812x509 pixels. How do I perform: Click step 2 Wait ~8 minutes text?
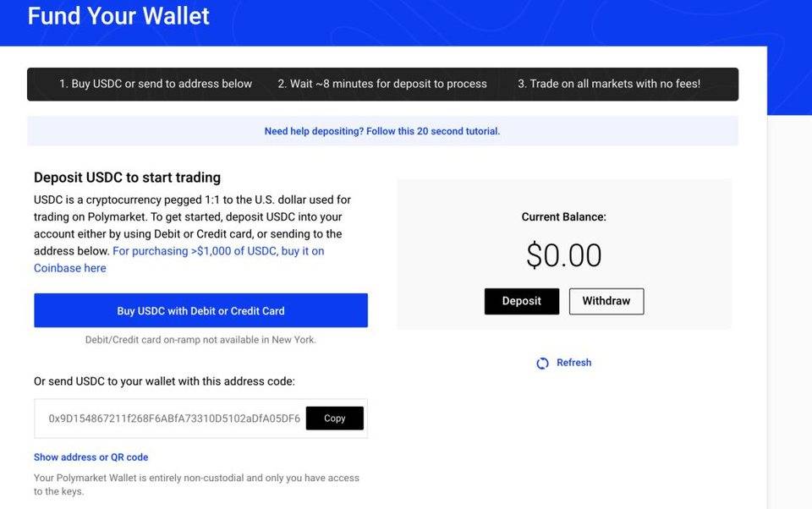[382, 84]
